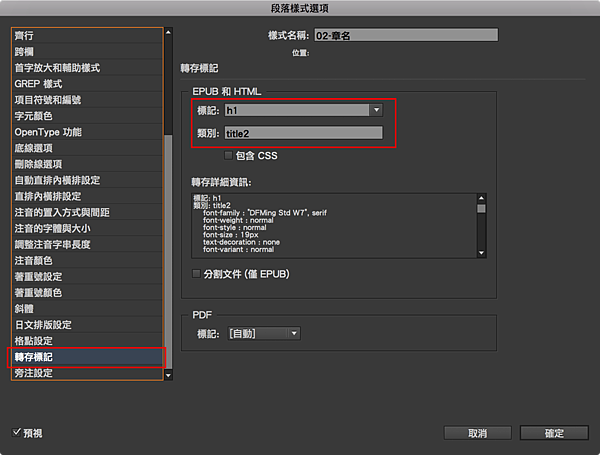The image size is (600, 455).
Task: Select 著重號顏色 category
Action: [87, 293]
